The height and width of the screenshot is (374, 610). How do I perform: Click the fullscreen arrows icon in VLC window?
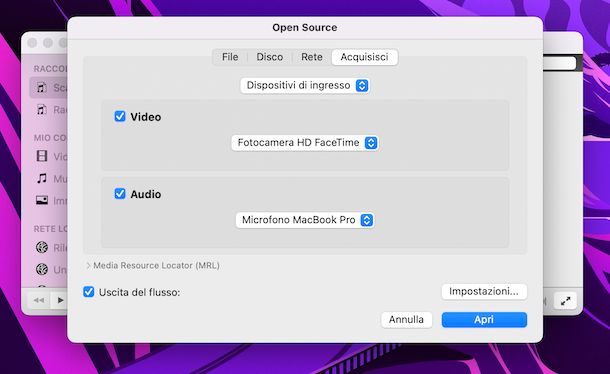[565, 300]
